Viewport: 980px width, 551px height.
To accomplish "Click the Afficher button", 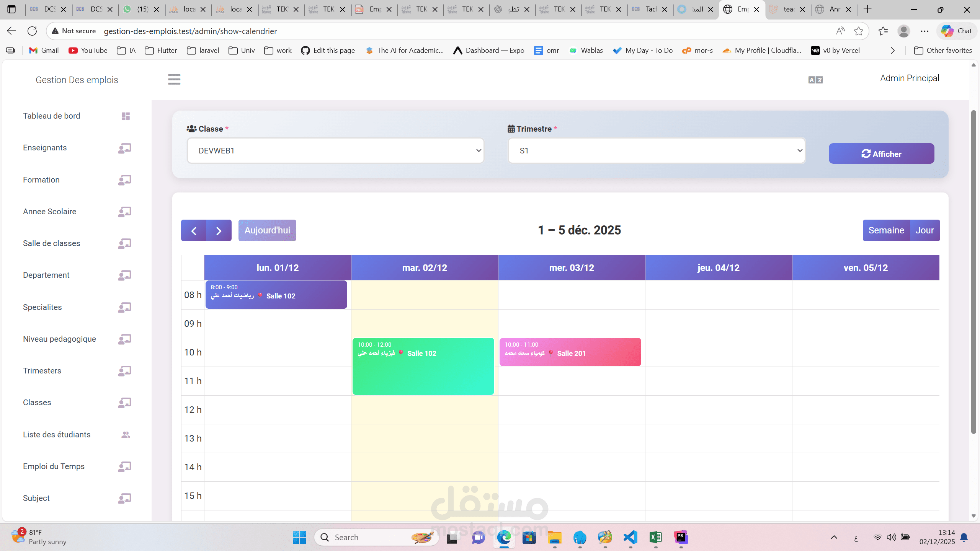I will click(881, 153).
